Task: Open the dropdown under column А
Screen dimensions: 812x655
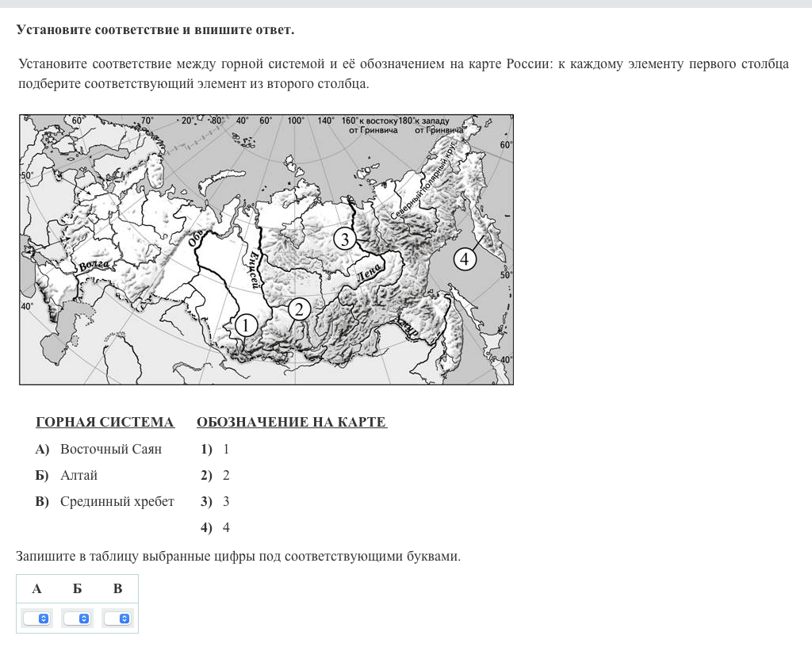Action: pos(37,619)
